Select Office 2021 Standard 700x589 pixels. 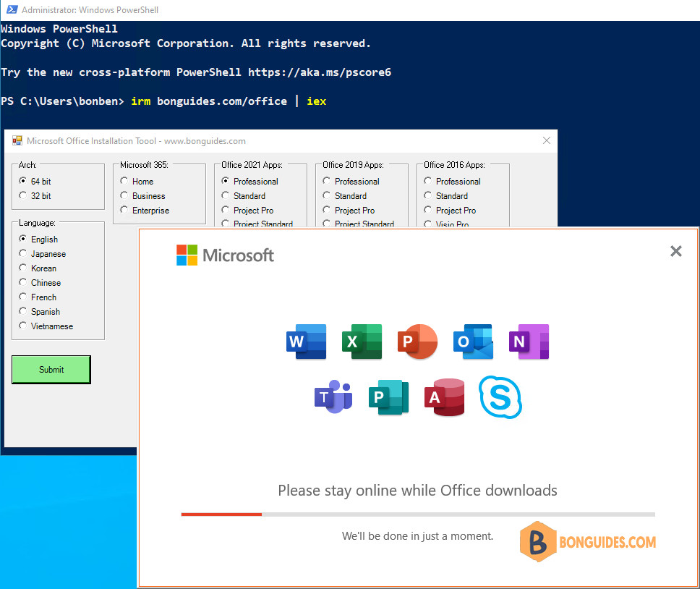pyautogui.click(x=243, y=195)
